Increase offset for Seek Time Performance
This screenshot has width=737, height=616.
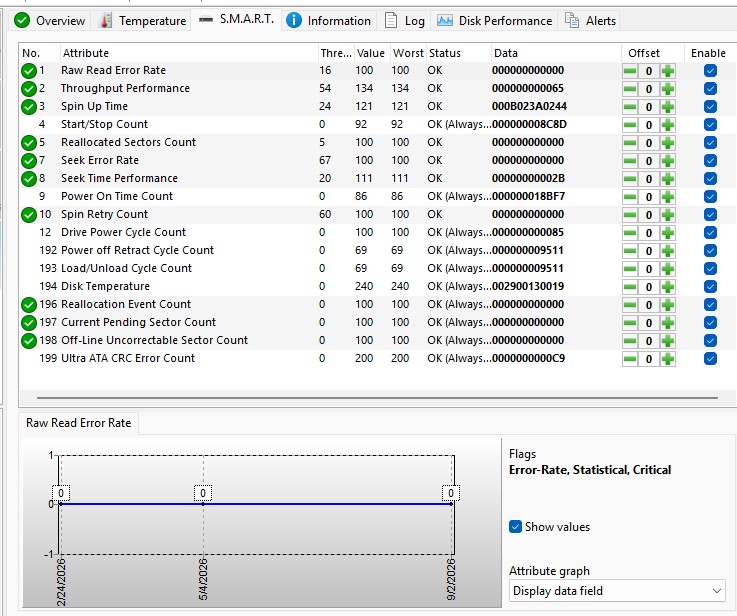[667, 179]
